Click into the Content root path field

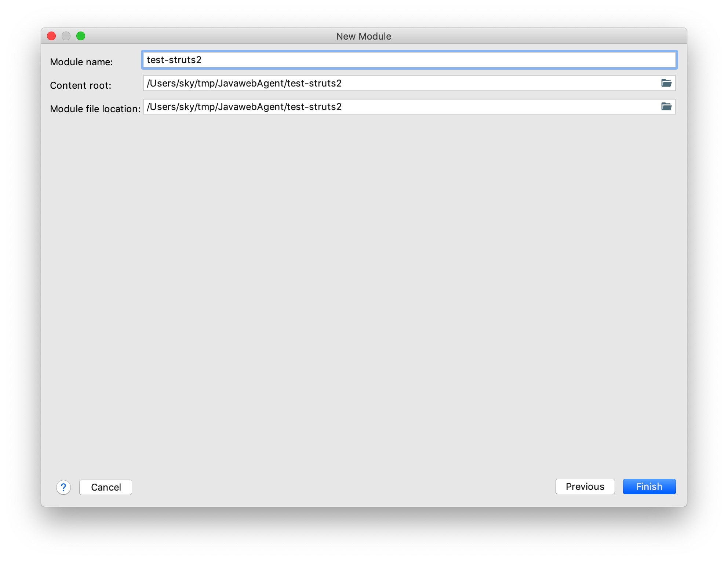pyautogui.click(x=477, y=84)
